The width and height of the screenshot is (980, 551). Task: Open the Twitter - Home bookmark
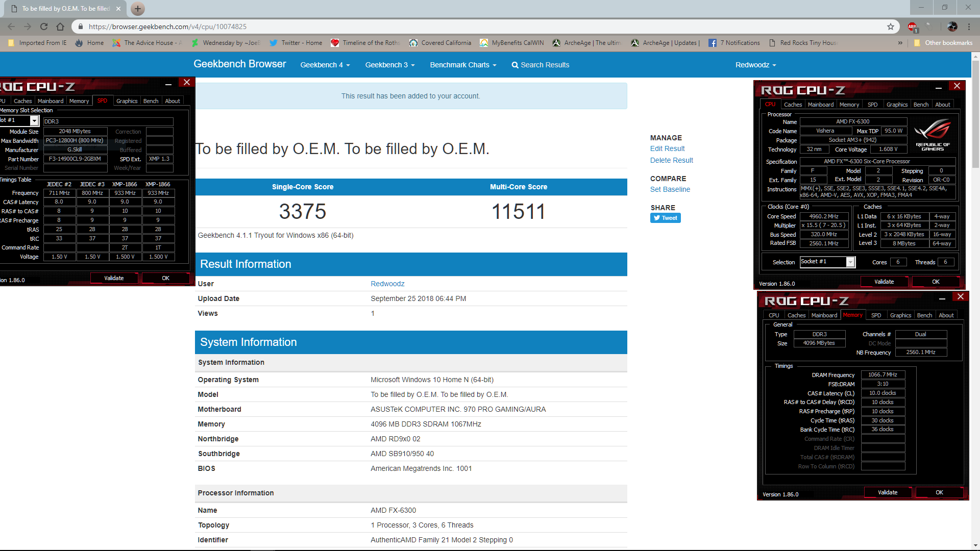point(296,43)
